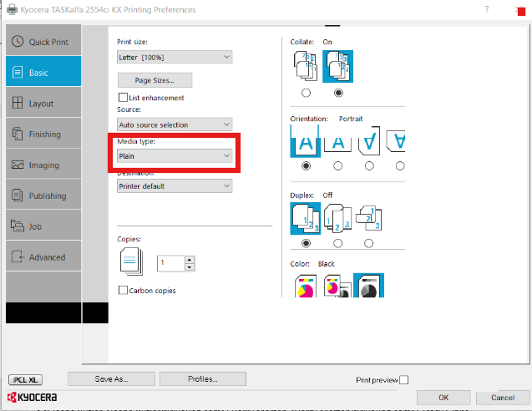Click the Advanced export icon
The image size is (532, 411).
(x=18, y=256)
